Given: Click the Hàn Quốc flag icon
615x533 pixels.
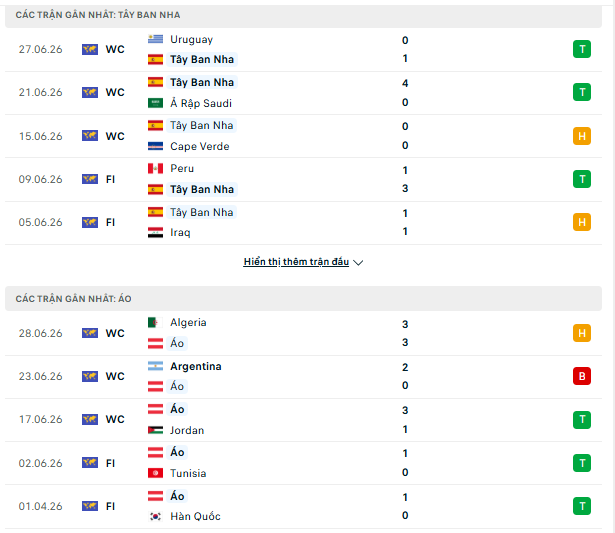Looking at the screenshot, I should (x=155, y=517).
